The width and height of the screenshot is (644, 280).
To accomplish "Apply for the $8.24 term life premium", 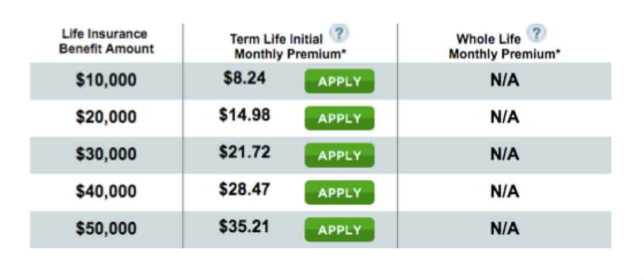I will [x=339, y=81].
